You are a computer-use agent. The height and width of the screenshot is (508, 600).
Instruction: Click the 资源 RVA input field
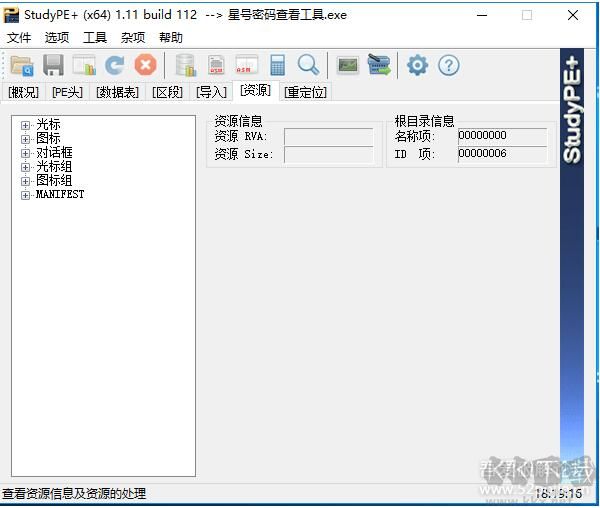(x=329, y=136)
